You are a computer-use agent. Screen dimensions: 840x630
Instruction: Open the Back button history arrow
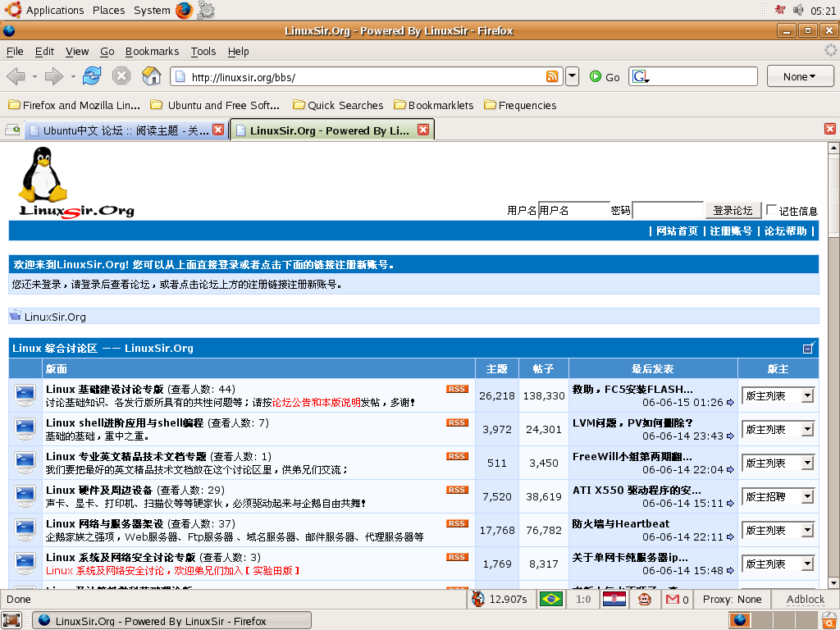(x=34, y=76)
